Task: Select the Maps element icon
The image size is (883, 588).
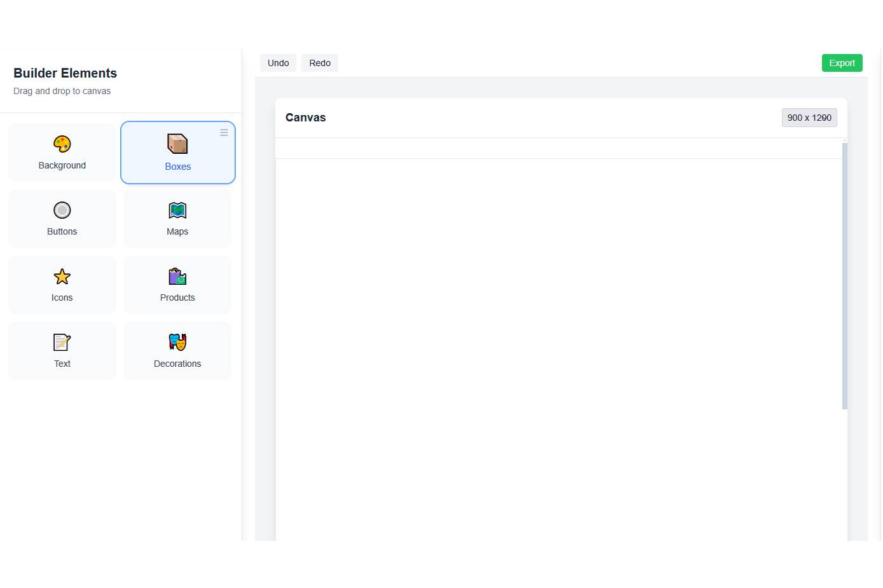Action: 177,210
